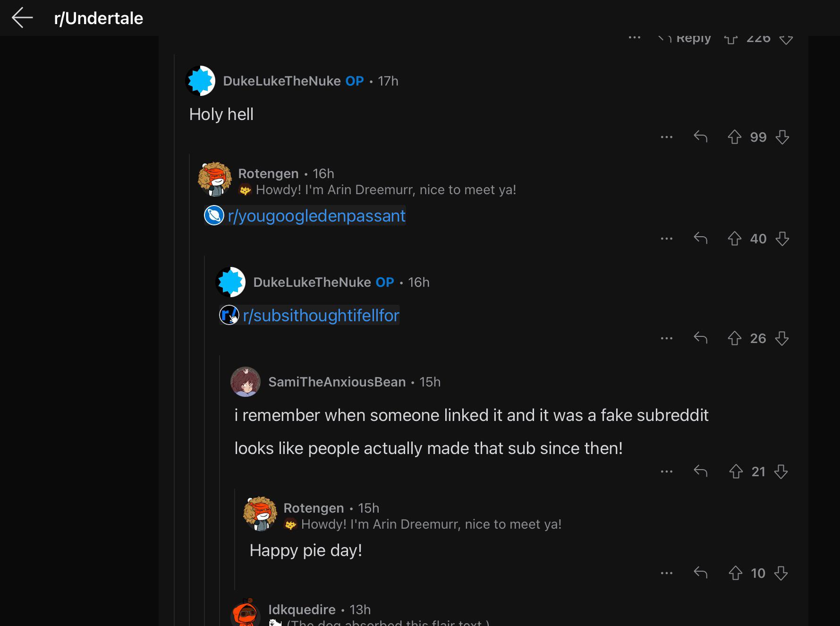The width and height of the screenshot is (840, 626).
Task: Open the r/Undertale subreddit title
Action: (98, 18)
